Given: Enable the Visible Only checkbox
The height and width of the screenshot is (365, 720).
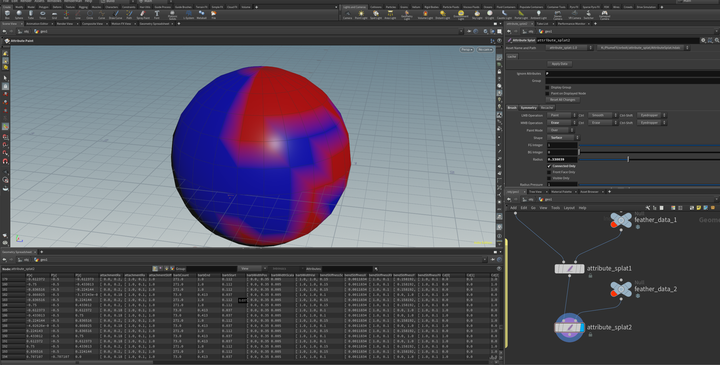Looking at the screenshot, I should tap(549, 178).
